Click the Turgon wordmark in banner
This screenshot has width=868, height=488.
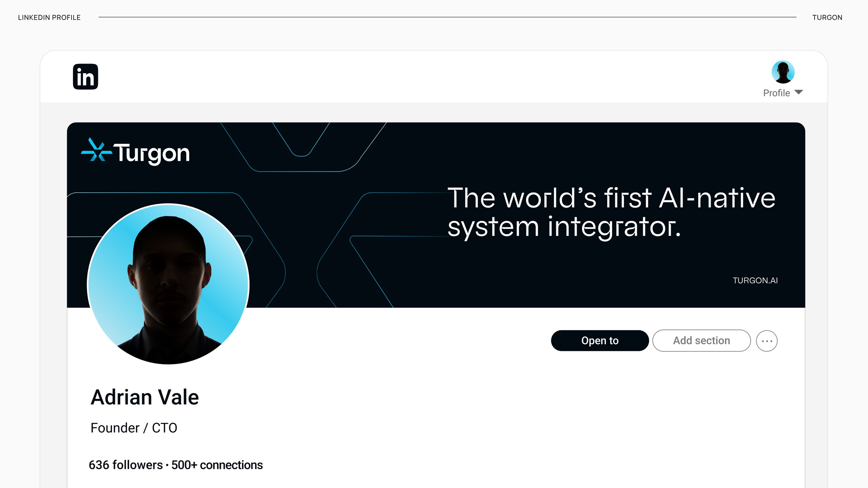(x=152, y=153)
